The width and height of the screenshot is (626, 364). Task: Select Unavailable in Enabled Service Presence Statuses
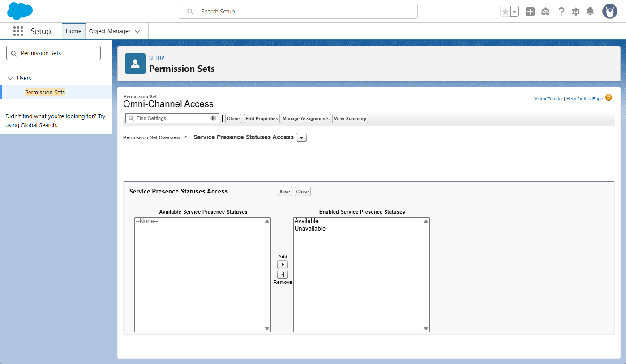coord(310,228)
